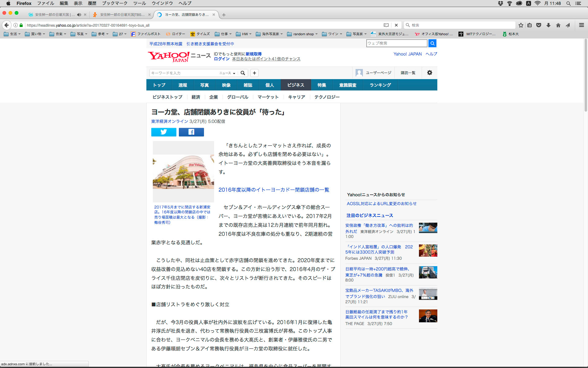This screenshot has width=588, height=368.
Task: Toggle reader view icon in address bar
Action: click(386, 25)
